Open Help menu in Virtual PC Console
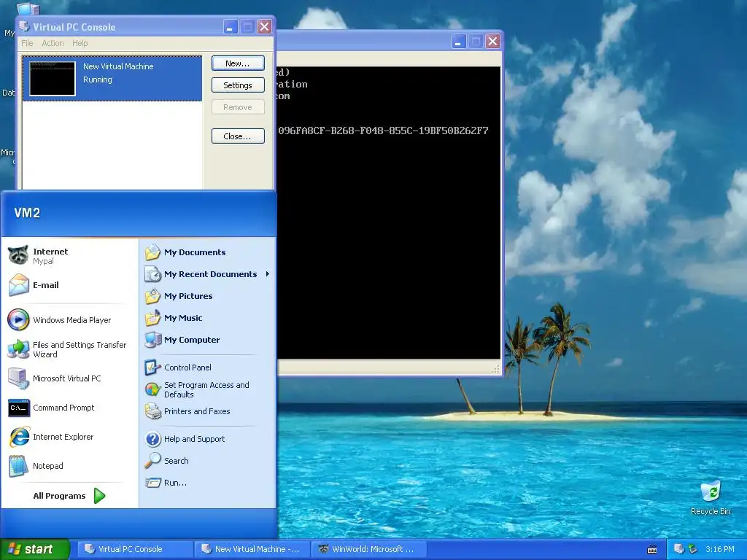The height and width of the screenshot is (560, 747). (80, 43)
